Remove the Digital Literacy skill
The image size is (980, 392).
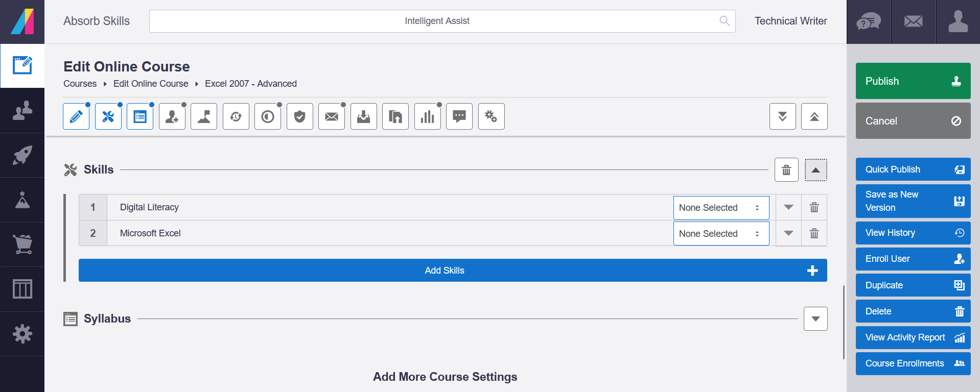coord(814,207)
